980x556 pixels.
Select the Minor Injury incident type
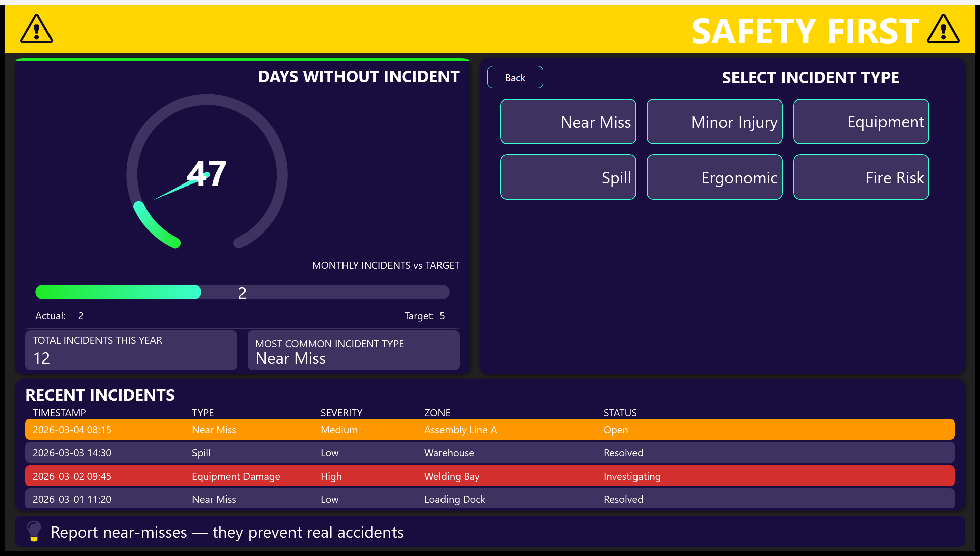point(714,121)
